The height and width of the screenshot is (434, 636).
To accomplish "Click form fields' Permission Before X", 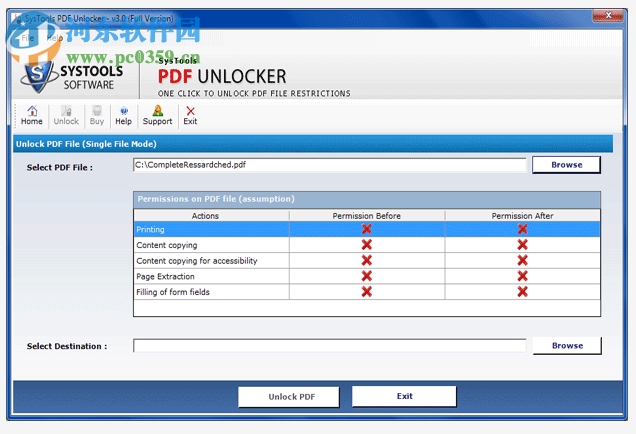I will [x=367, y=292].
